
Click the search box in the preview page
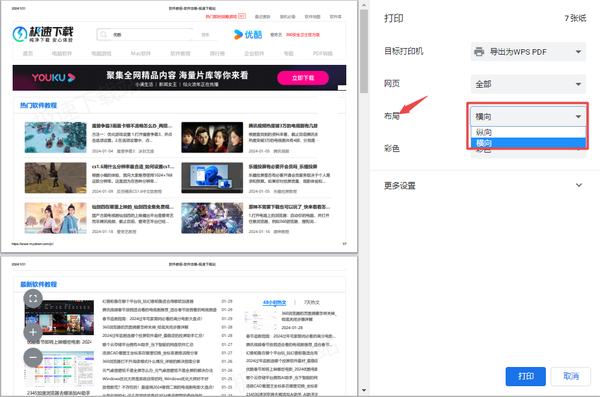pyautogui.click(x=145, y=34)
